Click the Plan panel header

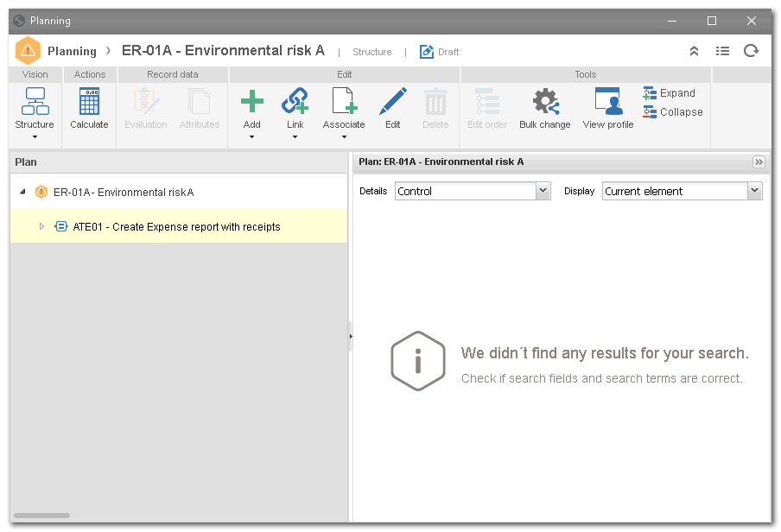pyautogui.click(x=179, y=162)
